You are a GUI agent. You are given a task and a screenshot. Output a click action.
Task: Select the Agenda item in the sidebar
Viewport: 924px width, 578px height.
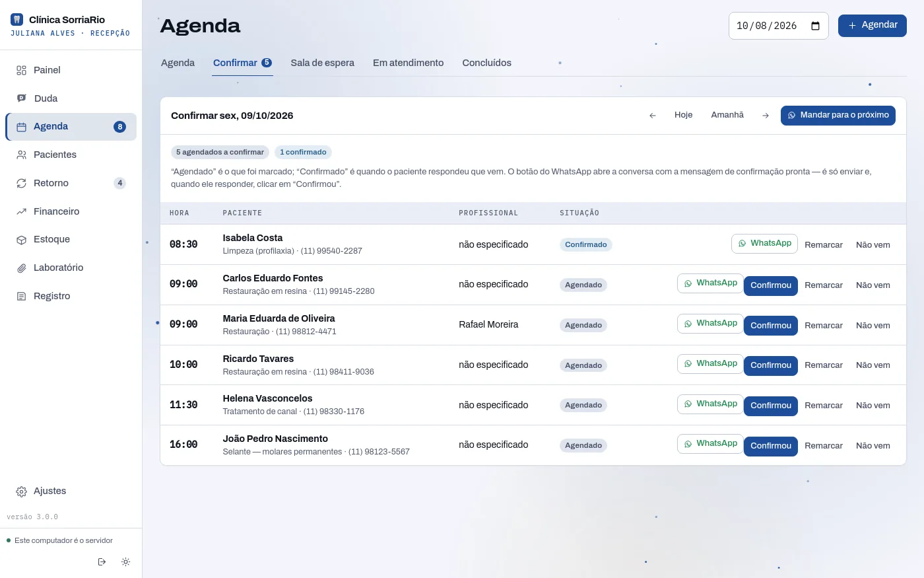point(71,127)
